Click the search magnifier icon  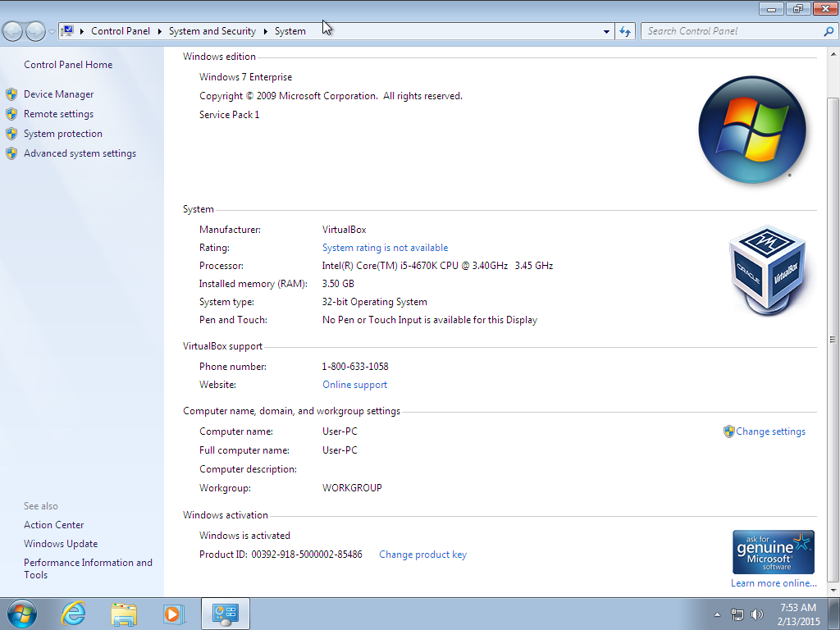pyautogui.click(x=829, y=31)
